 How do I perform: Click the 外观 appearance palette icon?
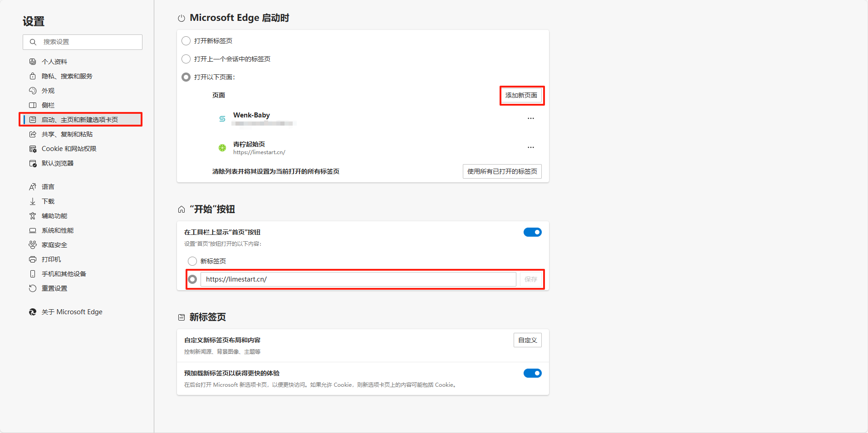coord(33,91)
